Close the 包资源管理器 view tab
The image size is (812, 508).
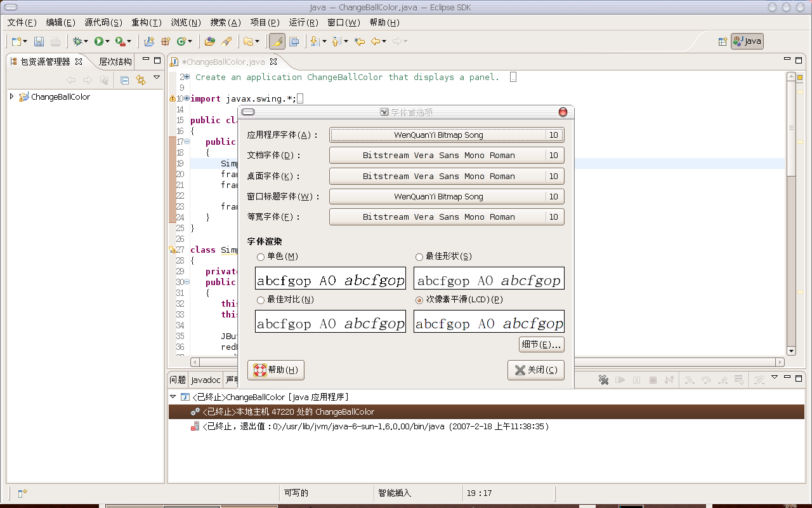79,62
